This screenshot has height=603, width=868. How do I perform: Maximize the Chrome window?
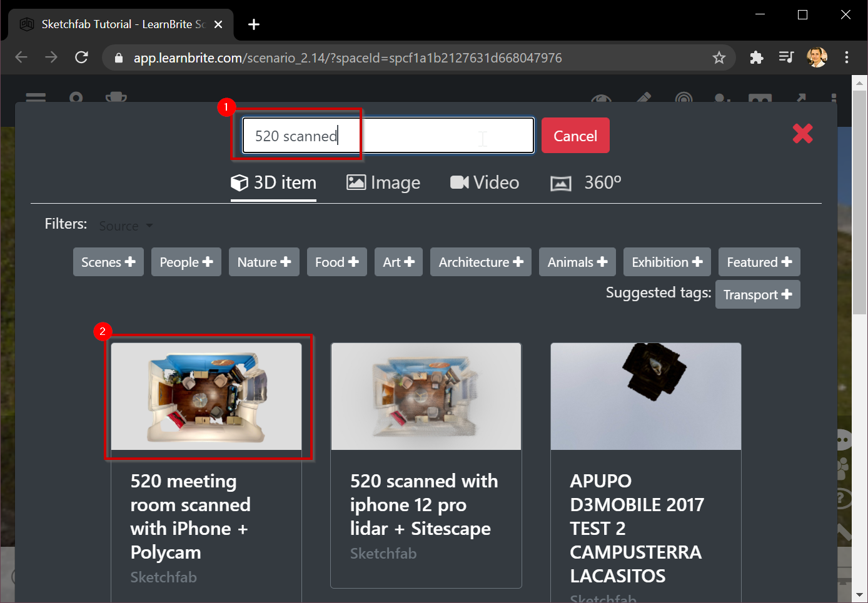(803, 14)
